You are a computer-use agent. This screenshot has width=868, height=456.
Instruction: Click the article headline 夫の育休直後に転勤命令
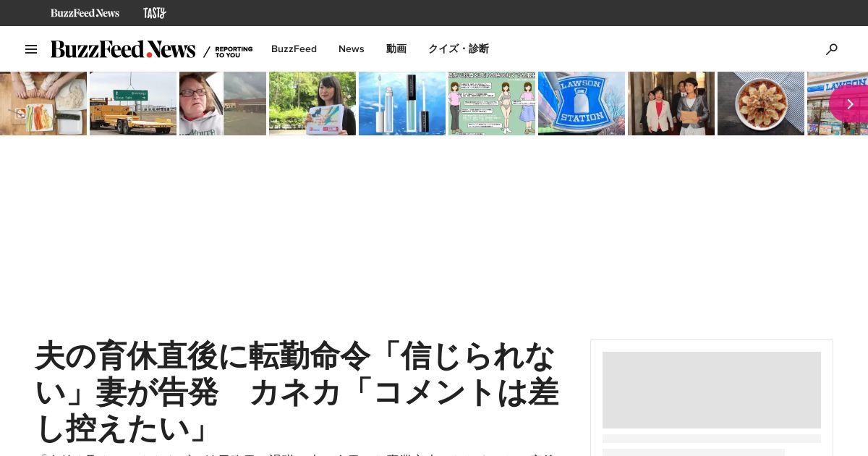point(297,392)
